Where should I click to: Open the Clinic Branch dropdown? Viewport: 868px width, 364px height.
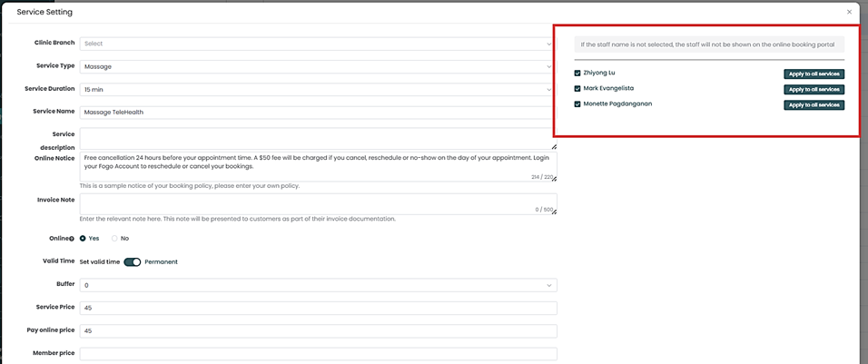pos(318,44)
